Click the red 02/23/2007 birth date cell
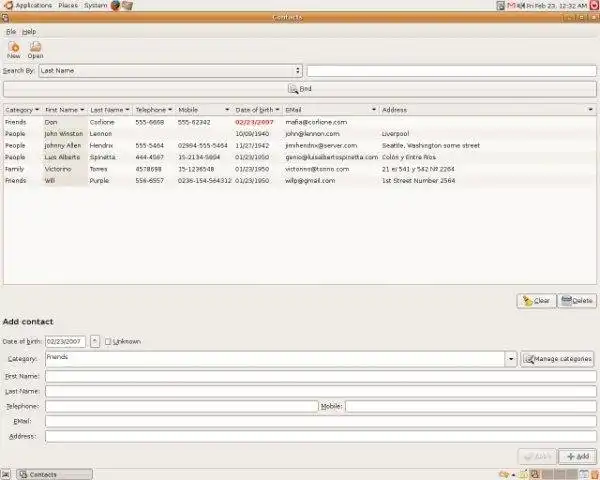The image size is (600, 480). (x=254, y=122)
